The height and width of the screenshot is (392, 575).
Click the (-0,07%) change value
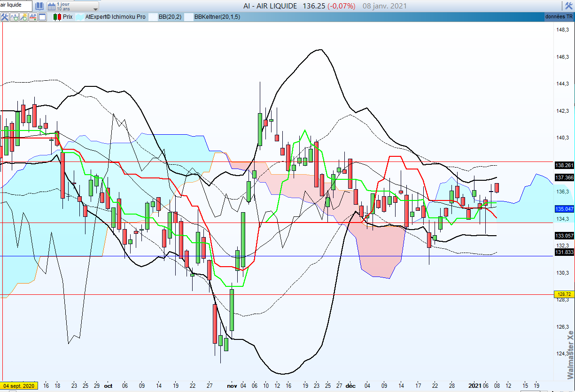(342, 6)
